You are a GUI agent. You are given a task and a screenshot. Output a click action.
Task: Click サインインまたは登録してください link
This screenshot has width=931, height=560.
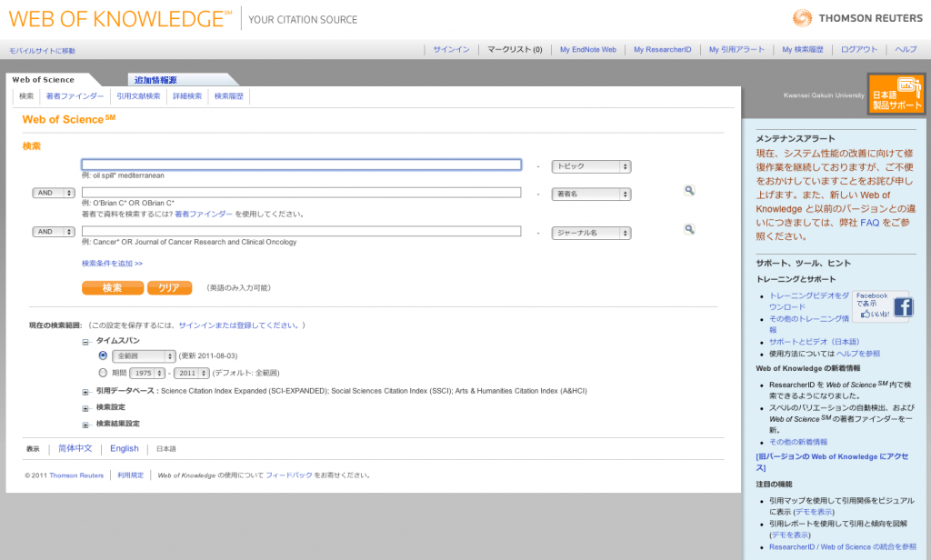click(x=239, y=325)
